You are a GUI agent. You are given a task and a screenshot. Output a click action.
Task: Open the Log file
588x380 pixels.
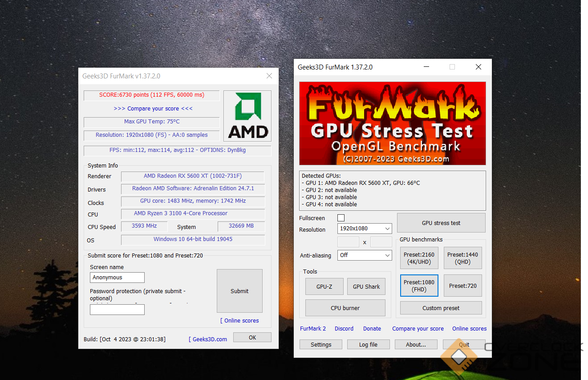(369, 344)
